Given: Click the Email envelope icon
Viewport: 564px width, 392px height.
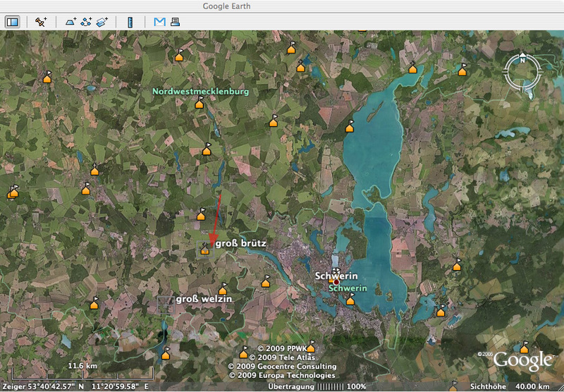Looking at the screenshot, I should pos(159,22).
